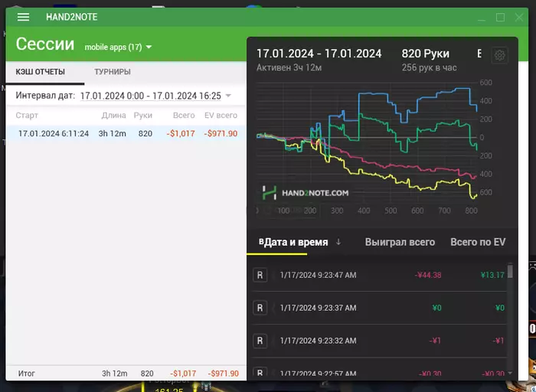Click the EV всего column header
The image size is (536, 392).
[x=221, y=116]
